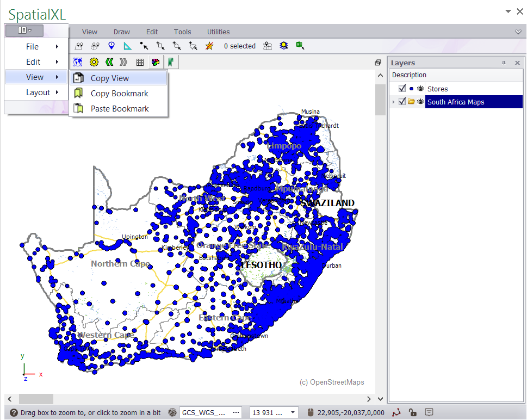Screen dimensions: 527x420
Task: Select the map location pin tool
Action: click(x=111, y=46)
